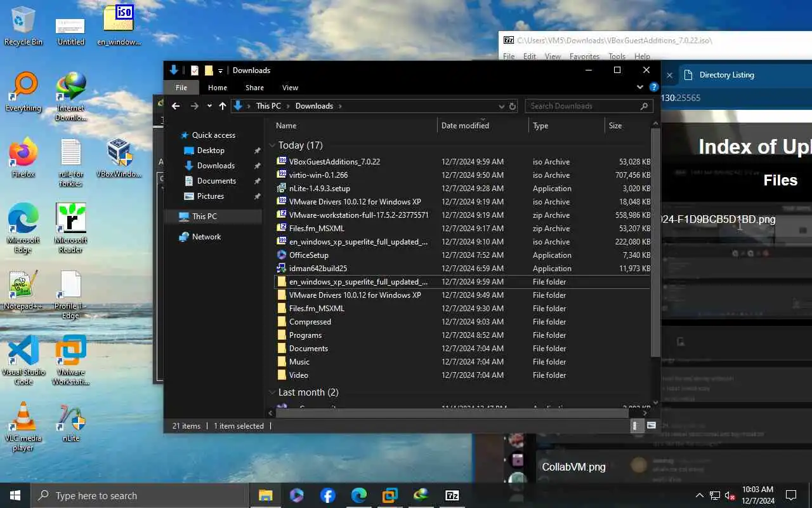812x508 pixels.
Task: Open Customize Quick Access Toolbar dropdown
Action: [220, 70]
